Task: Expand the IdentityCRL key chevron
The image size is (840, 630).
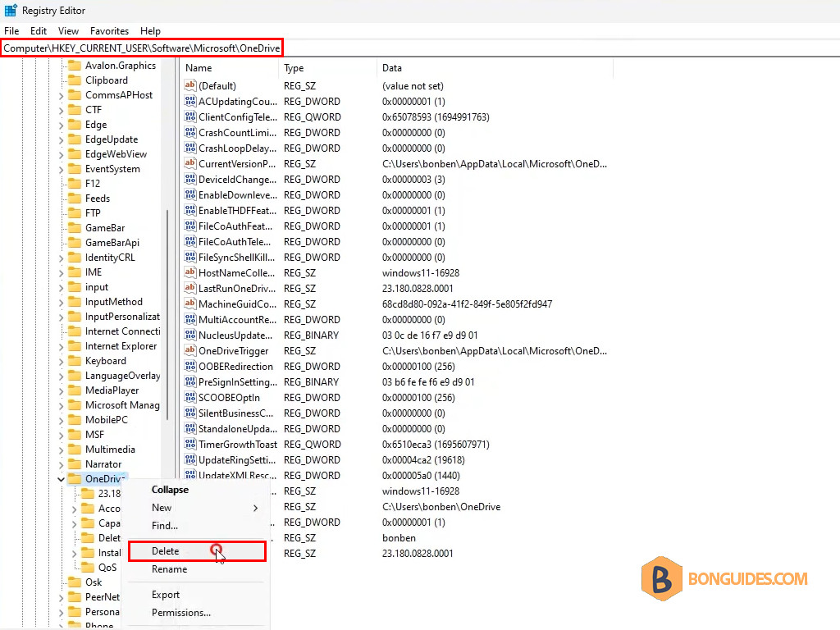Action: pyautogui.click(x=61, y=258)
